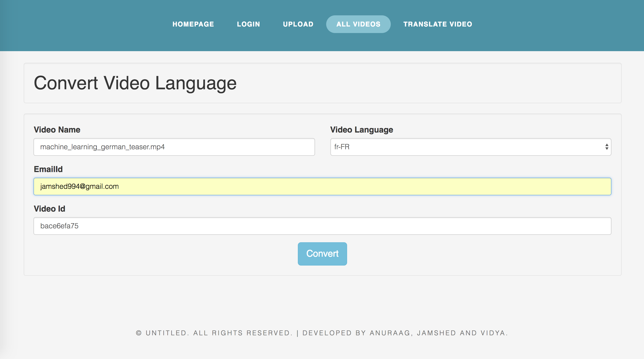This screenshot has width=644, height=359.
Task: Navigate to Translate Video page
Action: click(x=437, y=24)
